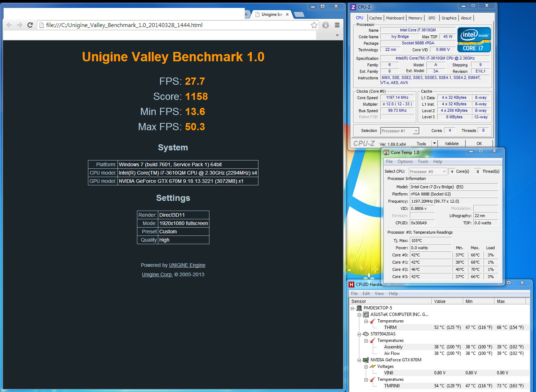Viewport: 536px width, 392px height.
Task: Open the Processor #1 selection dropdown
Action: [416, 131]
